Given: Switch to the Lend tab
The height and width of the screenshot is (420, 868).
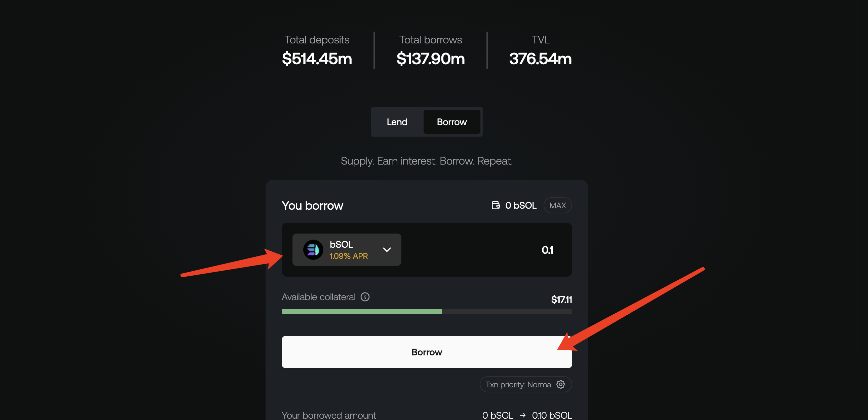Looking at the screenshot, I should 397,121.
